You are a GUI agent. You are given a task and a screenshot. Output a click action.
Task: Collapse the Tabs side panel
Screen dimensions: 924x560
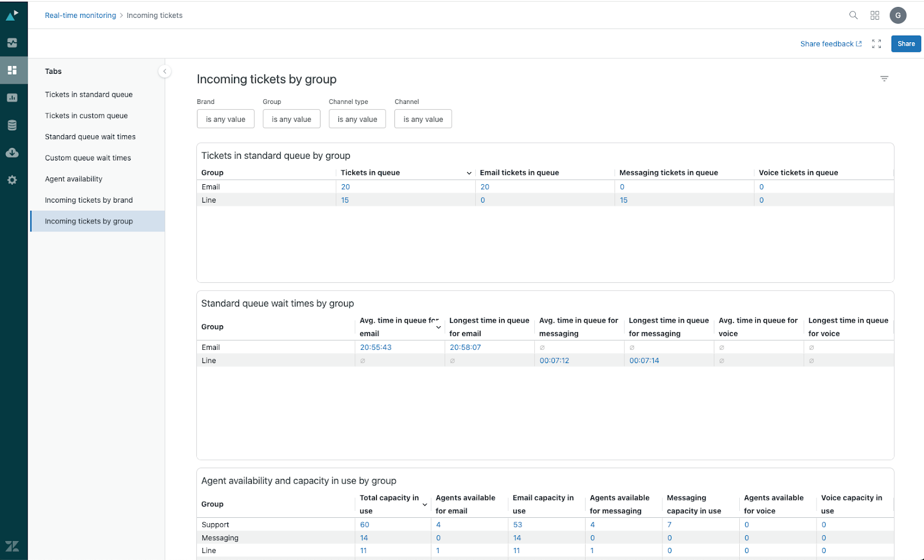pyautogui.click(x=165, y=71)
